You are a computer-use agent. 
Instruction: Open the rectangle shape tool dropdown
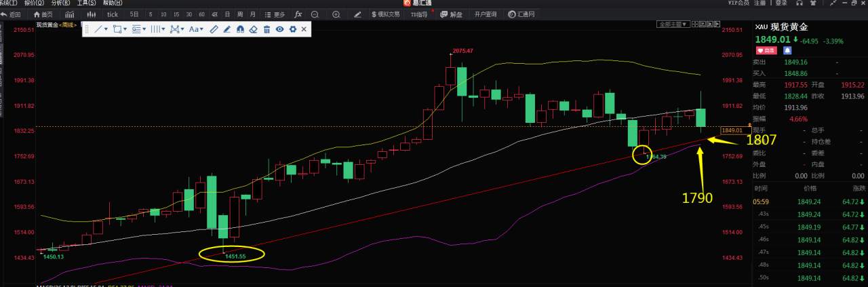[x=120, y=29]
